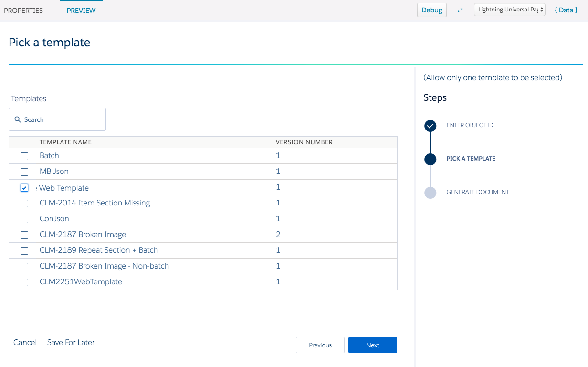Choose Save For Later
The image size is (588, 367).
tap(71, 342)
